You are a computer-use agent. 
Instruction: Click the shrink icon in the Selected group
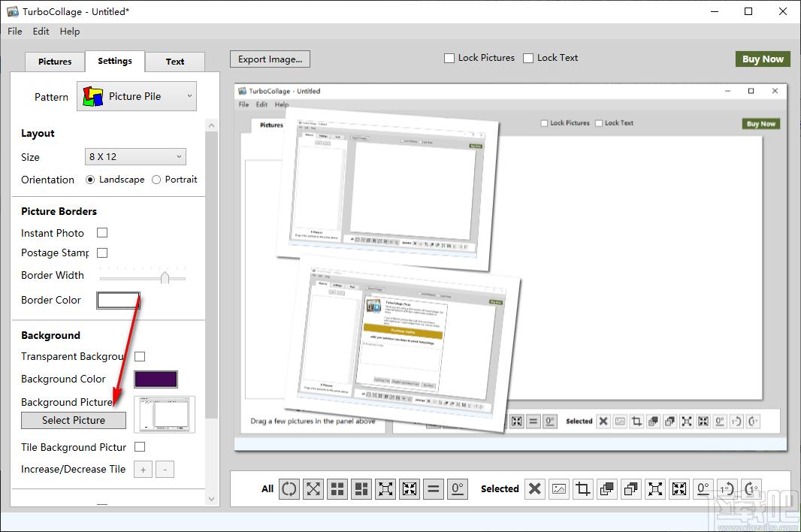679,489
